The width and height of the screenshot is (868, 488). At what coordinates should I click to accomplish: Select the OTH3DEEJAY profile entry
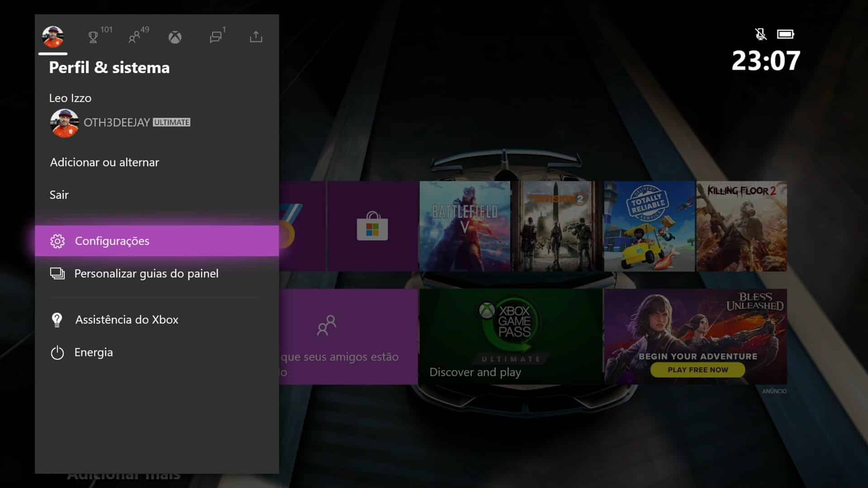[x=120, y=123]
